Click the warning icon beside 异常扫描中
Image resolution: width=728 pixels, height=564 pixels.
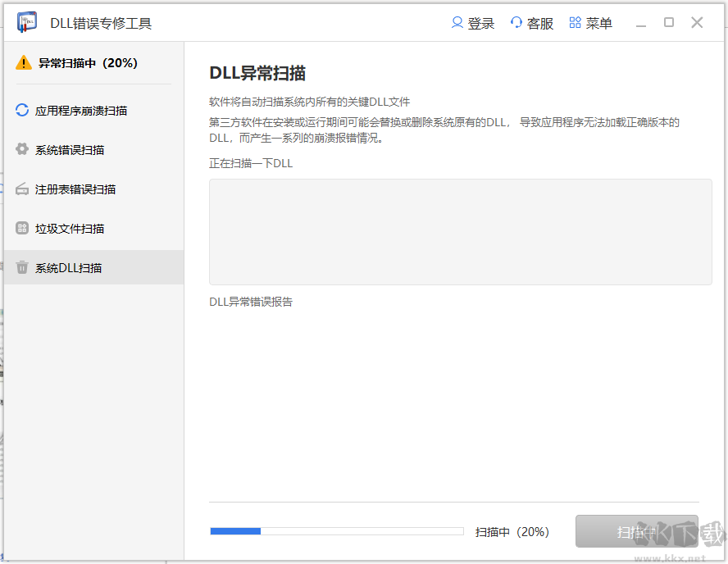[x=23, y=62]
